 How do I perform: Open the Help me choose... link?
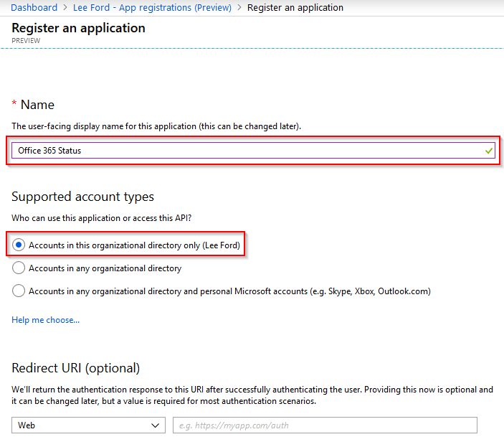[46, 320]
